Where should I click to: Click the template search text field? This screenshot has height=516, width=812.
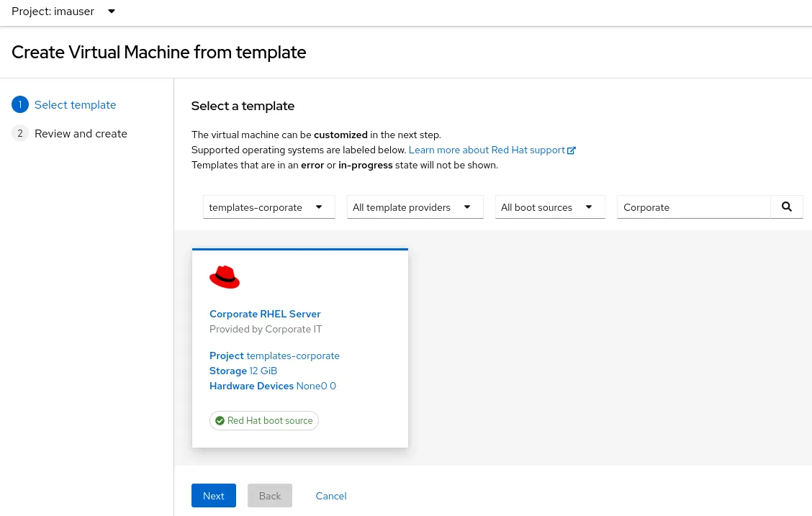693,207
